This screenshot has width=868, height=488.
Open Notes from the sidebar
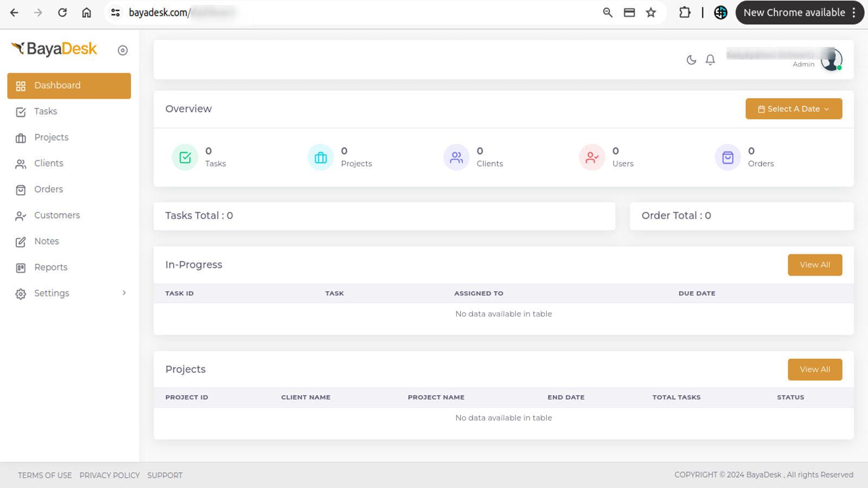(46, 241)
